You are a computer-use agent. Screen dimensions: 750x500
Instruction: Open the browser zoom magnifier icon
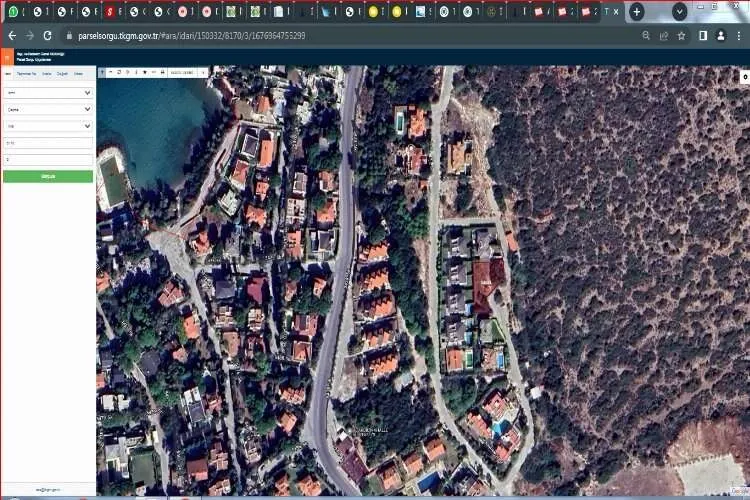coord(647,35)
